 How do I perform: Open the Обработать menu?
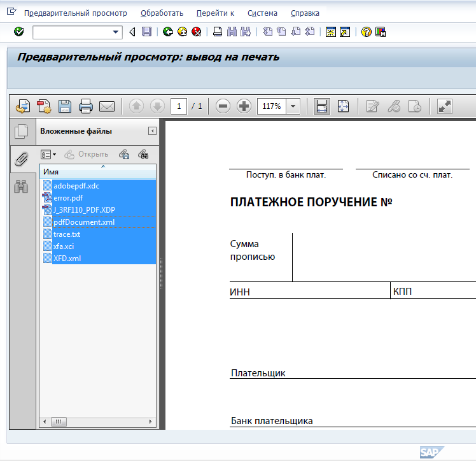point(162,13)
